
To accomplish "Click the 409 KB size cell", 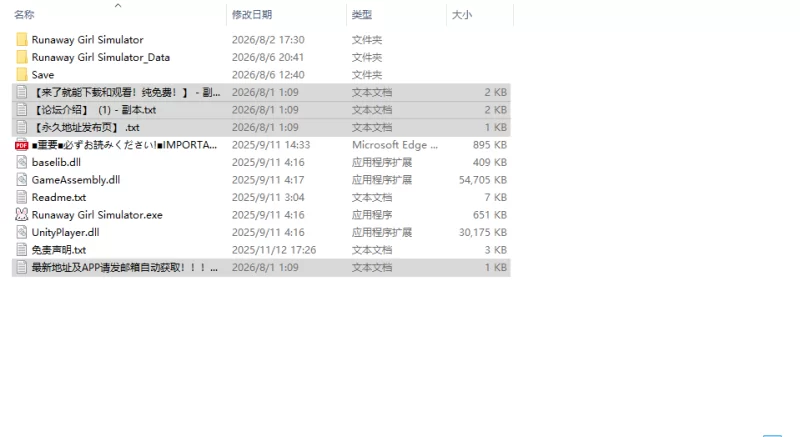I will [x=490, y=162].
